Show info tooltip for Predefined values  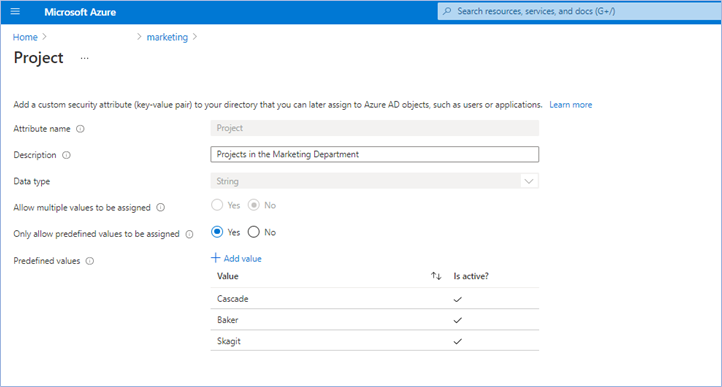[x=90, y=261]
